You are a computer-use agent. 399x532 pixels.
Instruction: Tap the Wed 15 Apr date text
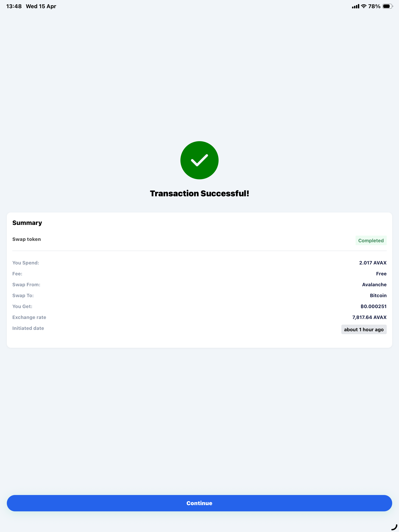point(41,6)
